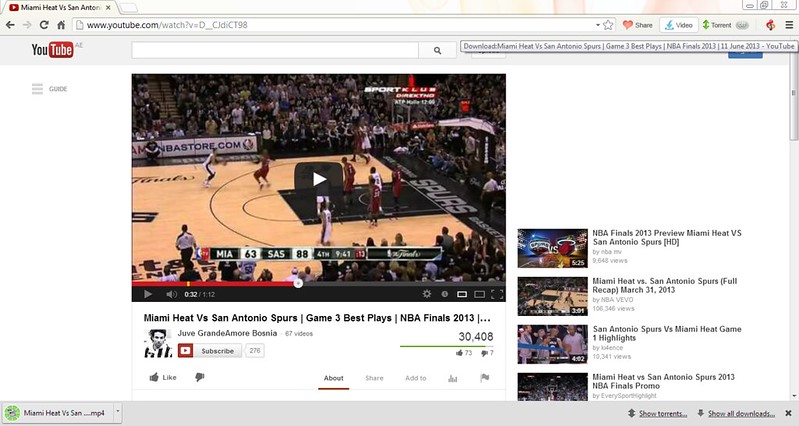Expand the download item dropdown arrow

[x=118, y=413]
